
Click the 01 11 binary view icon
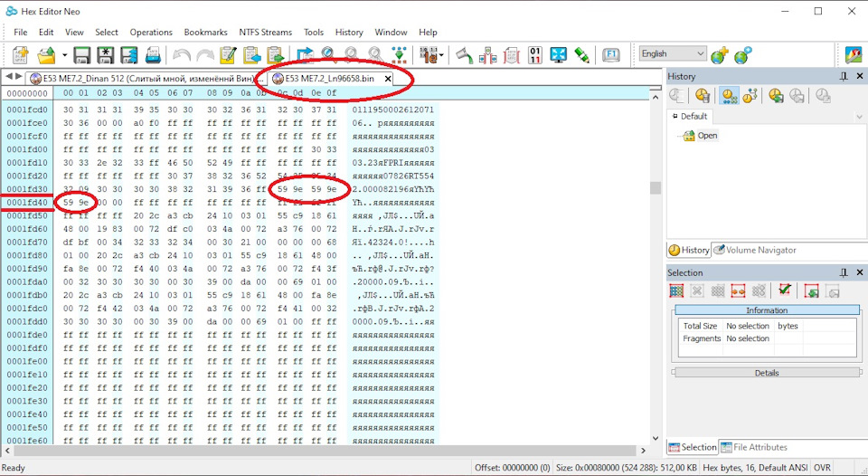(x=534, y=55)
